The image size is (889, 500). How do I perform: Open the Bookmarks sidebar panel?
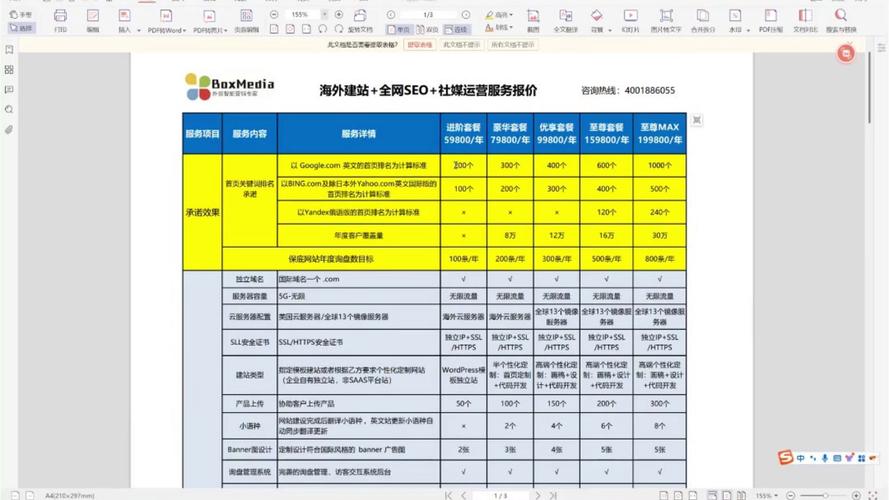pos(9,50)
